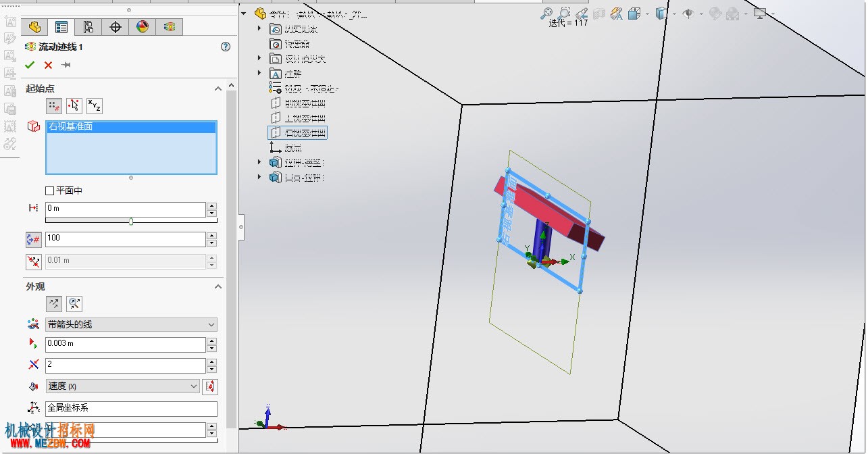Toggle the dynamic trajectories appearance button
The width and height of the screenshot is (868, 456).
point(74,304)
